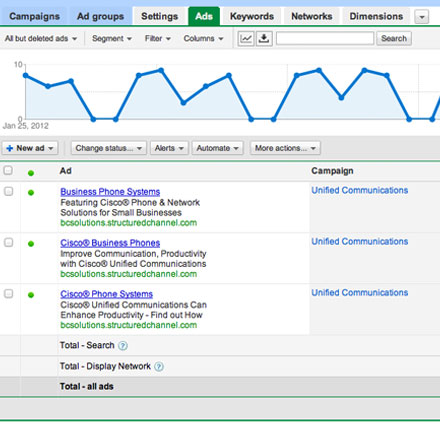Click green status dot for Cisco Phone Systems
Image resolution: width=440 pixels, height=428 pixels.
coord(31,295)
